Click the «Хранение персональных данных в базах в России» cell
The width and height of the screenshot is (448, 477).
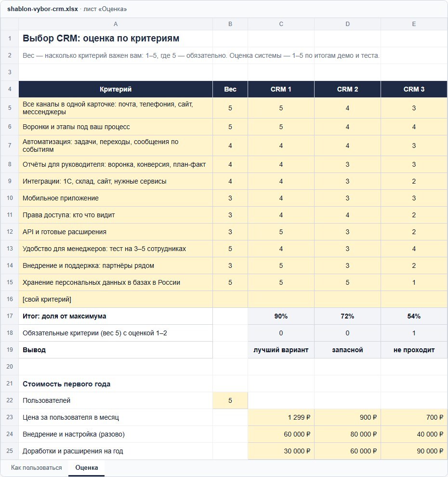click(116, 282)
